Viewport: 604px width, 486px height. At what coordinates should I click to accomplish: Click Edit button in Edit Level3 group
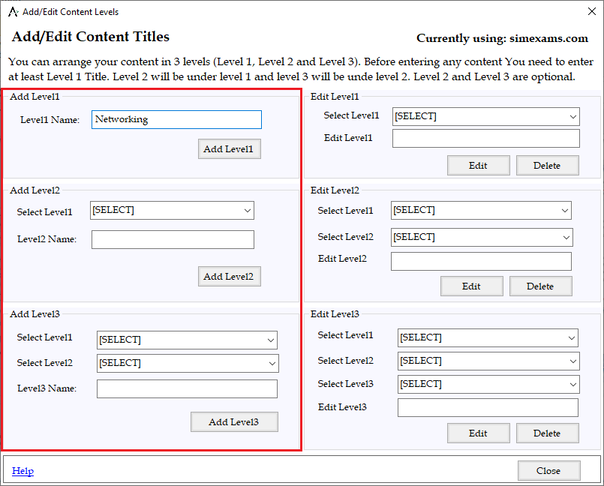click(477, 433)
